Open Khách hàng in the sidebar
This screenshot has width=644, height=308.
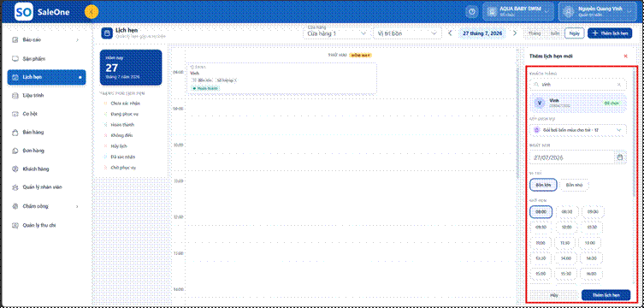tap(46, 169)
